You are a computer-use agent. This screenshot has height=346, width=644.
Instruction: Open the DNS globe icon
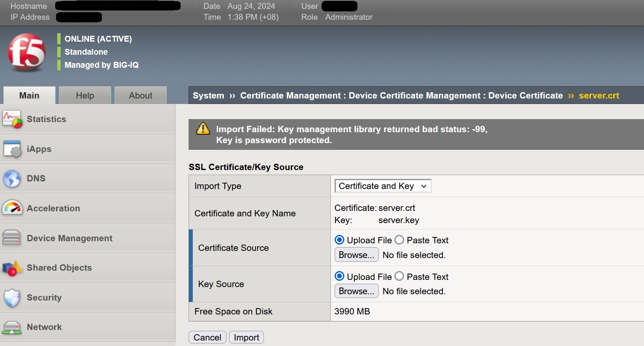pos(12,178)
